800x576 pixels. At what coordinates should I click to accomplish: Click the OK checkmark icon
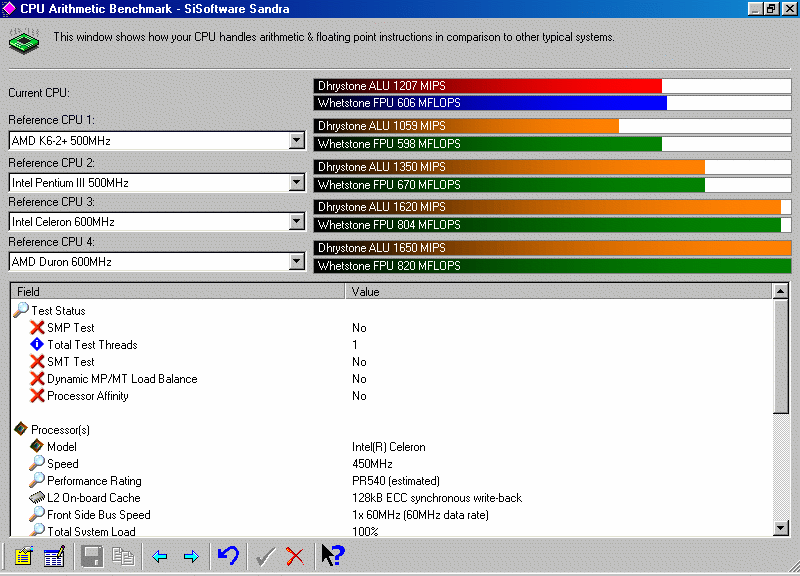coord(265,556)
